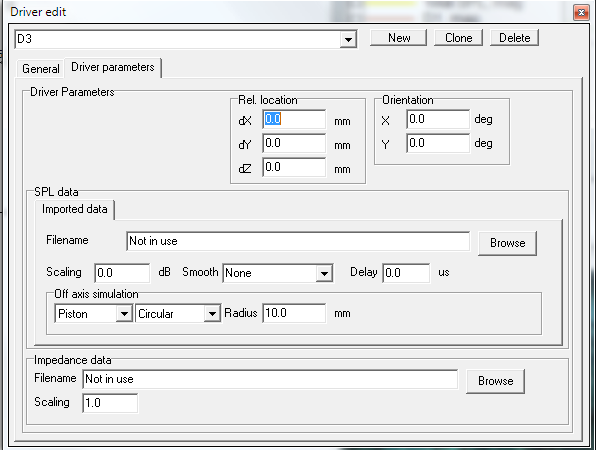Image resolution: width=596 pixels, height=450 pixels.
Task: Click the dZ relative location field
Action: pyautogui.click(x=294, y=167)
